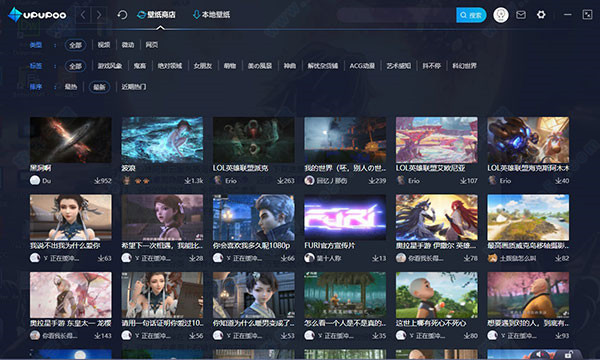Click the download icon showing 1.3k
Screen dimensions: 600x360
187,181
